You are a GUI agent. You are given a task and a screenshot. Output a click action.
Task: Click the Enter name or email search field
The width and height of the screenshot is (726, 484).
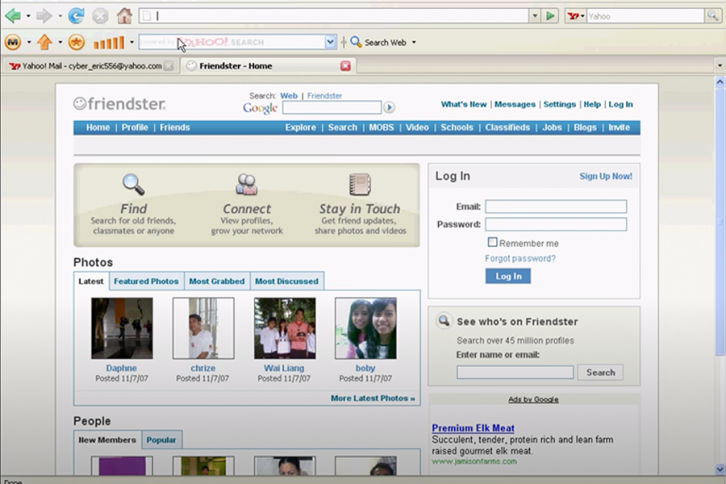pos(515,372)
